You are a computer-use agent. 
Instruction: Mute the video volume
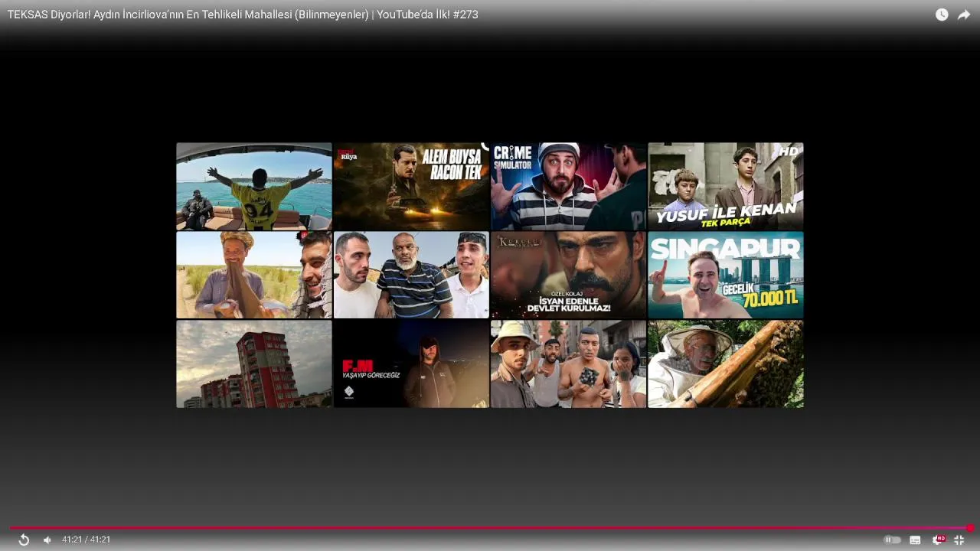pos(47,540)
